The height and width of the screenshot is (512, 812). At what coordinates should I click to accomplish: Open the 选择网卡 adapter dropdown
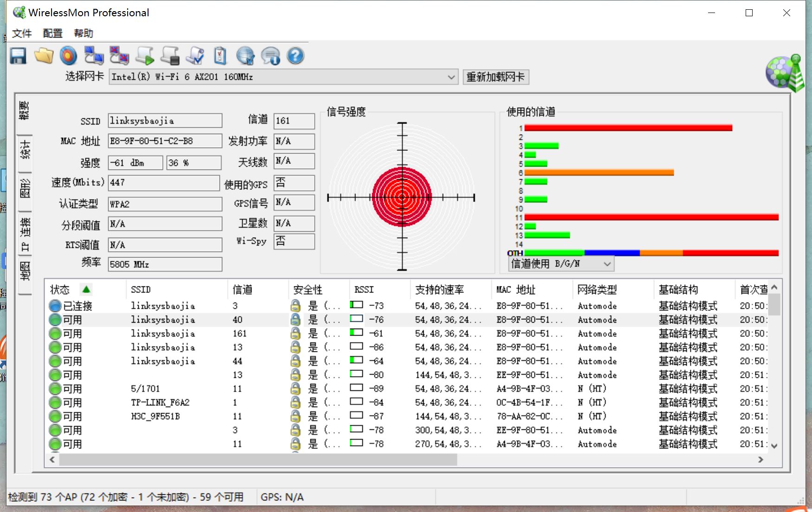point(451,77)
